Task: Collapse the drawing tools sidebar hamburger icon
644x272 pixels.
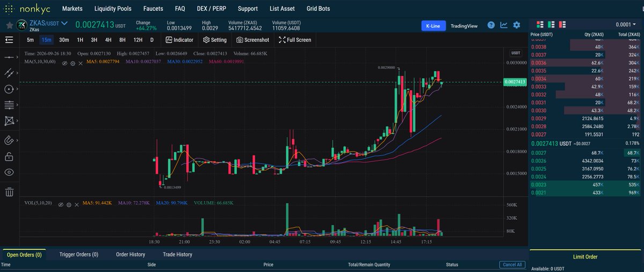Action: (9, 40)
